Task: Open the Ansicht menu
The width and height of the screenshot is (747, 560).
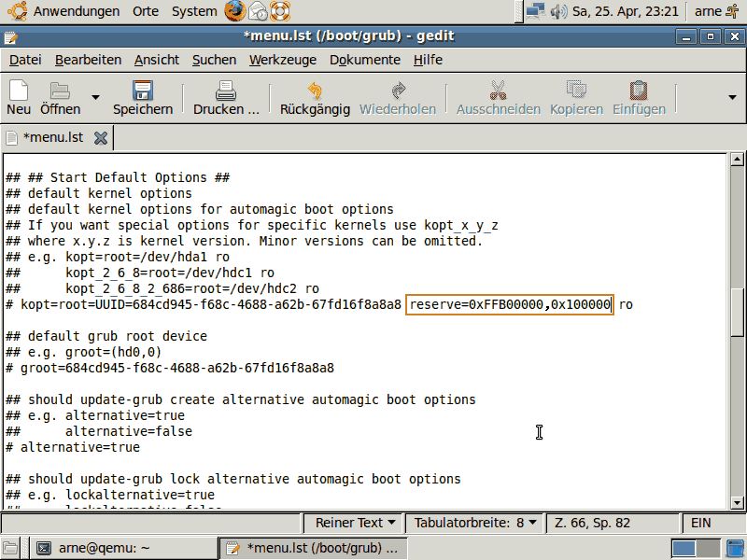Action: coord(157,60)
